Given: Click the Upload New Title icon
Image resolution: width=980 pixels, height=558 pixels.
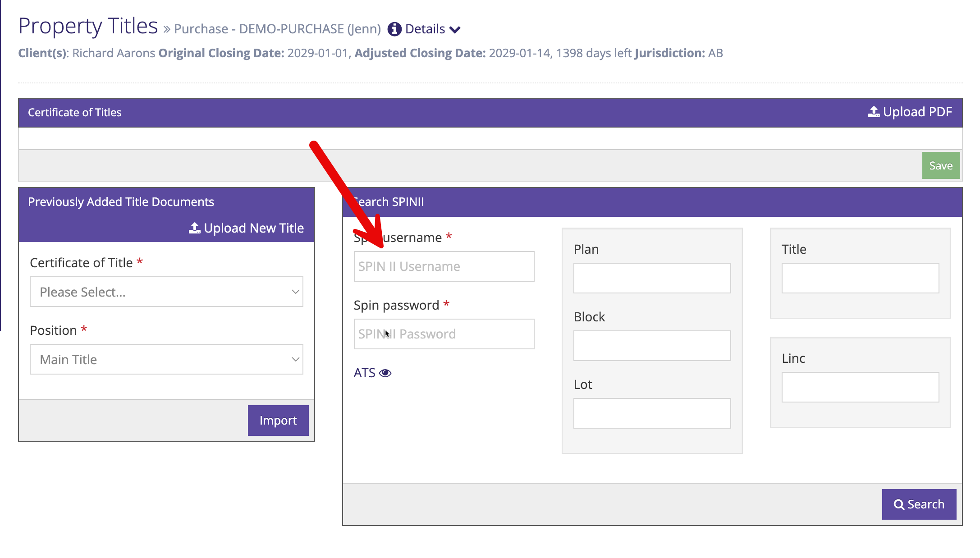Looking at the screenshot, I should pos(194,228).
